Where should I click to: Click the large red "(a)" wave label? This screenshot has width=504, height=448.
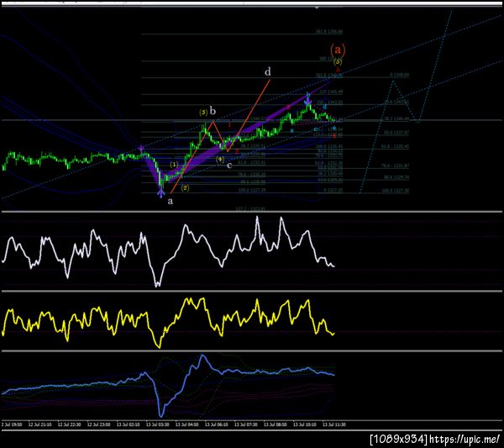pos(338,50)
